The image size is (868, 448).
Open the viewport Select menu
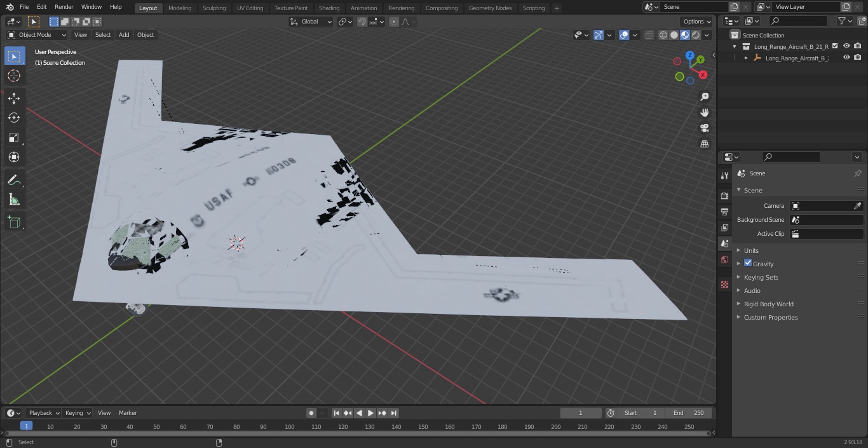(x=103, y=35)
